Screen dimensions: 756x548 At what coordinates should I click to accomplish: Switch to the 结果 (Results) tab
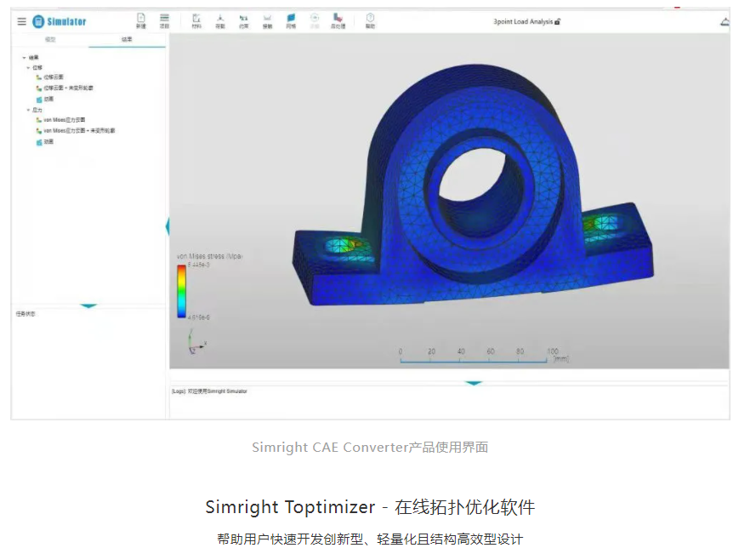(x=127, y=39)
